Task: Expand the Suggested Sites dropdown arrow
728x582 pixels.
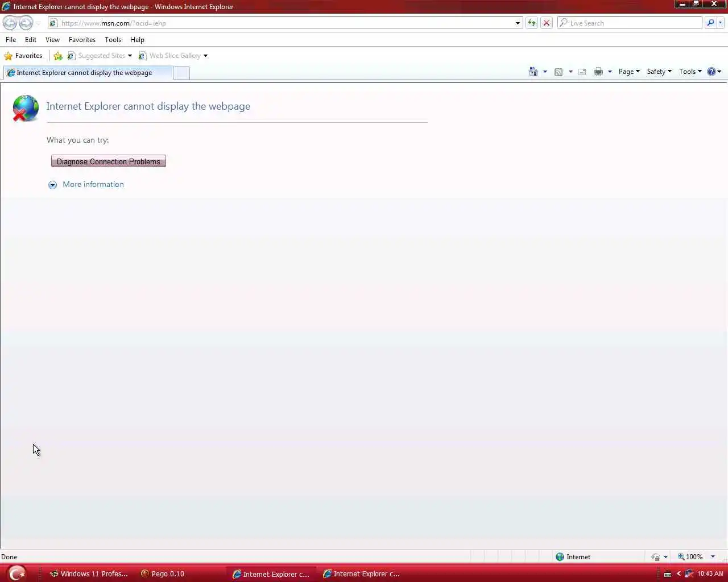Action: pos(130,56)
